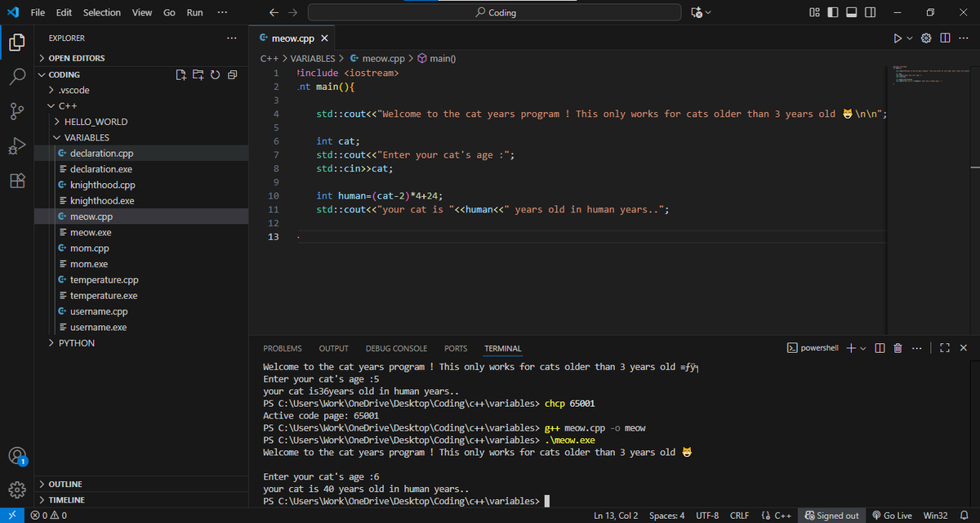Toggle the primary side bar layout button
980x523 pixels.
tap(833, 12)
